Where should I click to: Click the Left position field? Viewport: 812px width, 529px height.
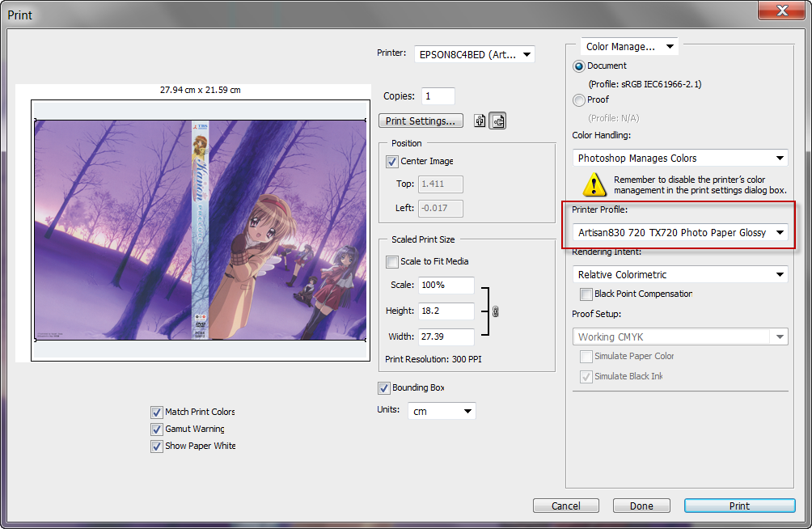tap(440, 209)
